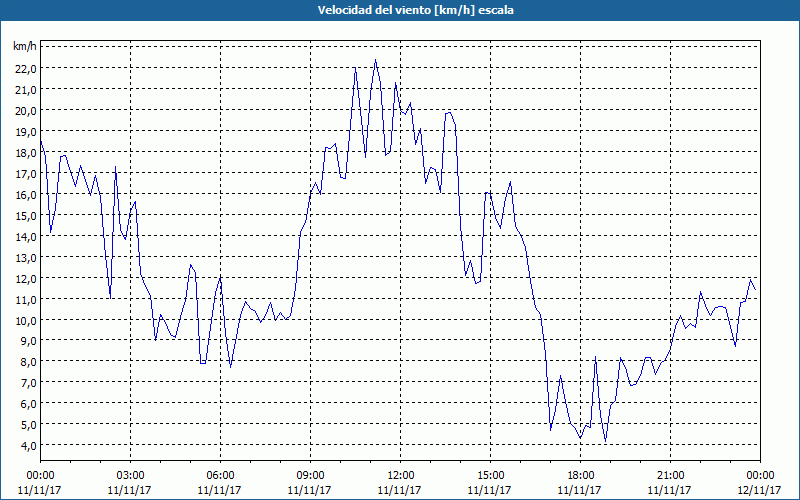Image resolution: width=800 pixels, height=500 pixels.
Task: Click the '06:00' time axis label
Action: click(220, 476)
